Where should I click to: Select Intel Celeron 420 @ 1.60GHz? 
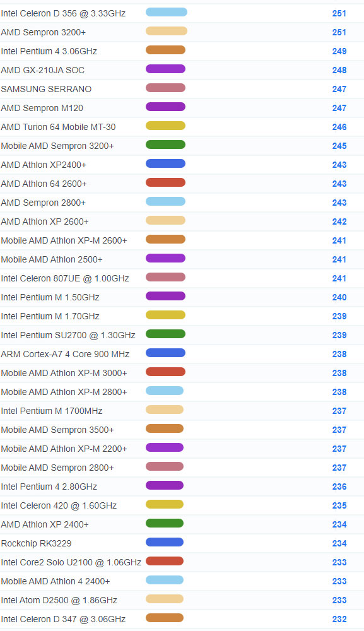59,505
